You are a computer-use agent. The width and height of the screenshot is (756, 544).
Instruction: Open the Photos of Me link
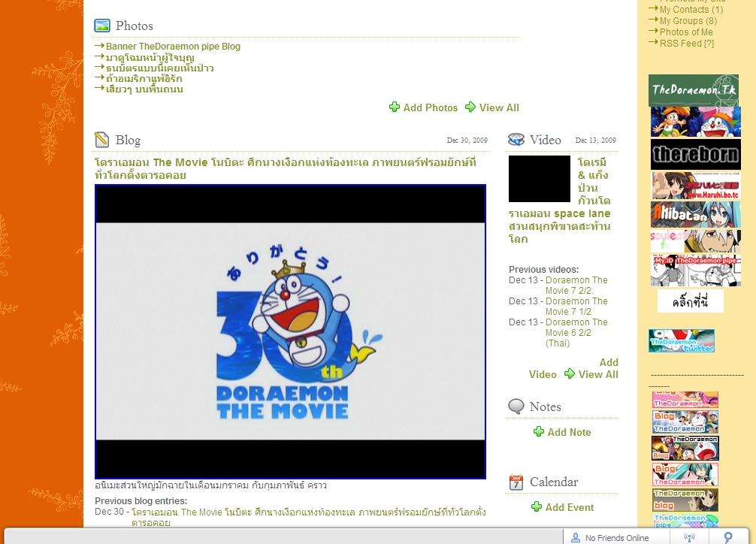(x=686, y=32)
